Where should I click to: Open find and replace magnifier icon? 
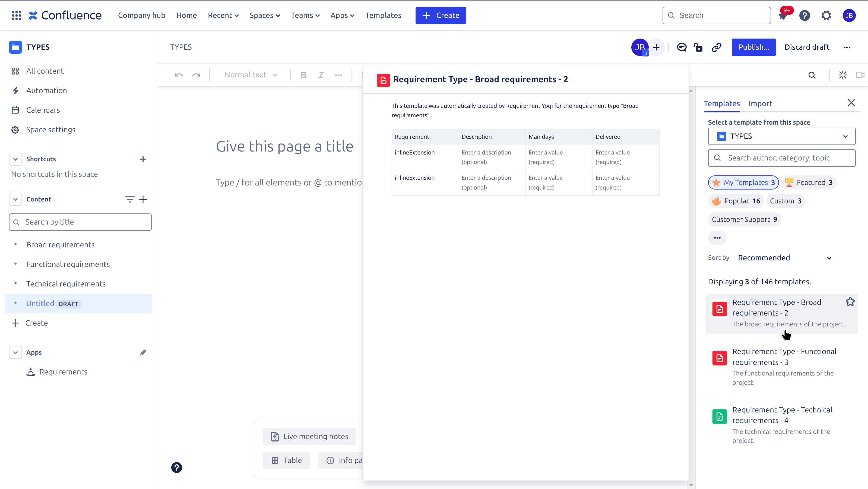[812, 75]
